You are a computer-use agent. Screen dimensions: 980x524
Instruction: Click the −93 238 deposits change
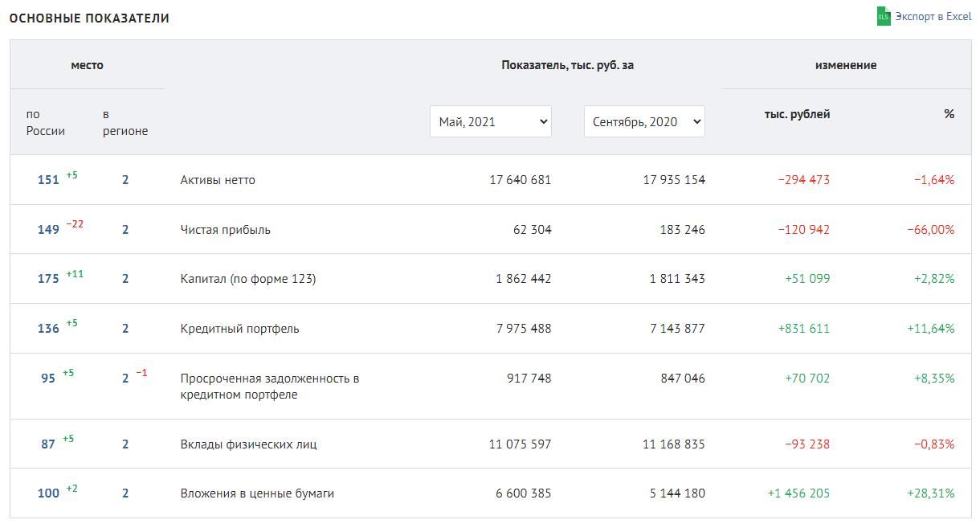tap(807, 444)
